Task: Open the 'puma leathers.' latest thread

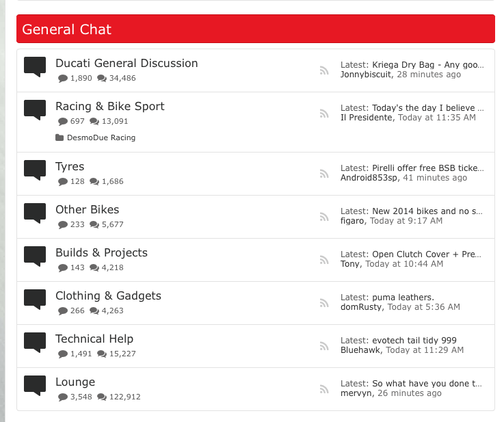Action: [x=403, y=298]
